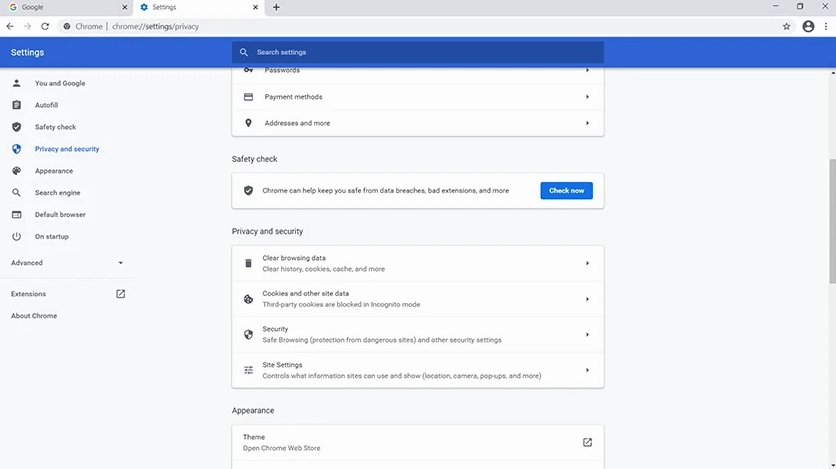This screenshot has width=836, height=469.
Task: Click the Check now button
Action: click(566, 191)
